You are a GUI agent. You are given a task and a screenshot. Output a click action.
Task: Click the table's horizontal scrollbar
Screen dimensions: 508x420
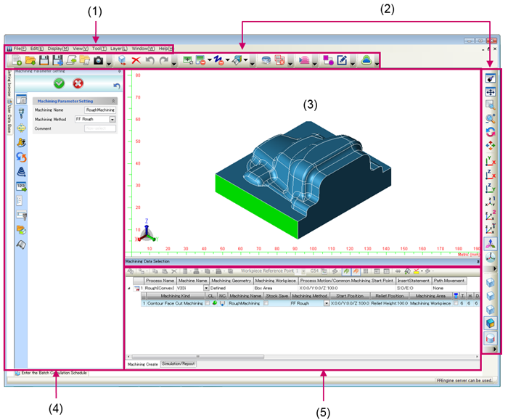(198, 357)
